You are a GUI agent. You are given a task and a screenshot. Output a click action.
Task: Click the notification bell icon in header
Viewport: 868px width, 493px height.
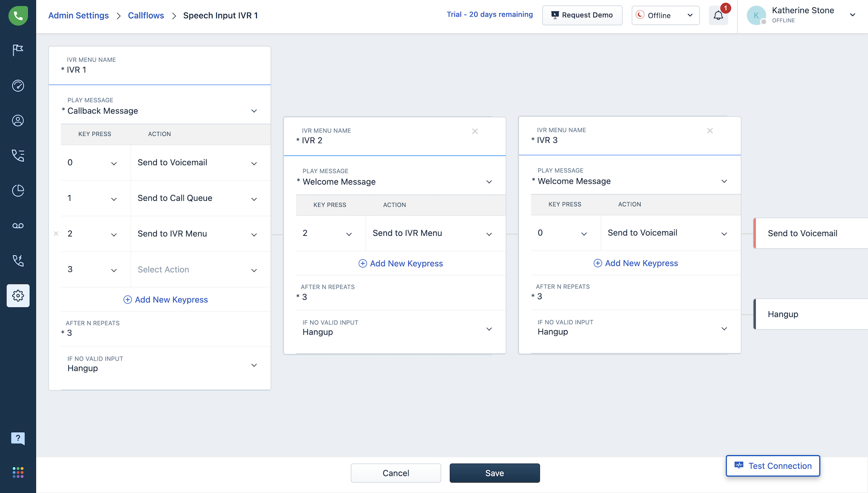[x=718, y=15]
